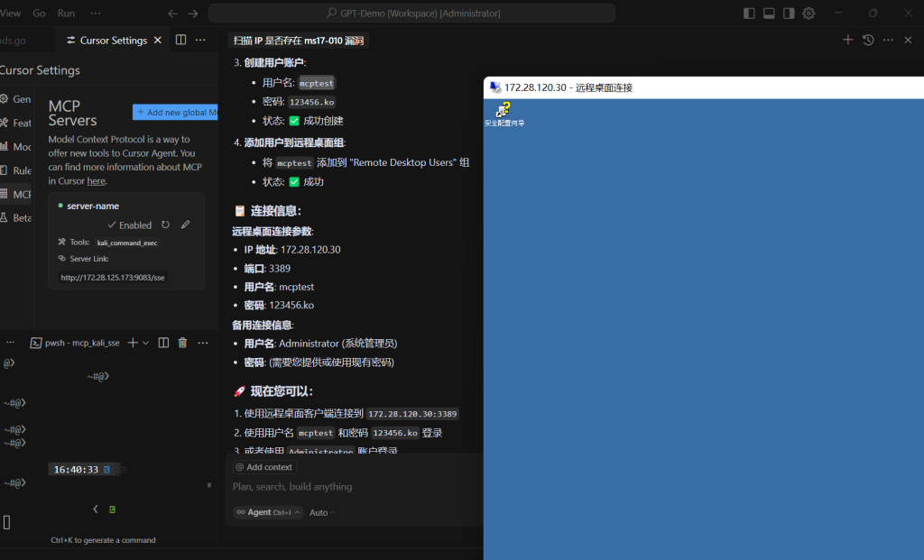
Task: Switch to the .go file editor tab
Action: point(13,40)
